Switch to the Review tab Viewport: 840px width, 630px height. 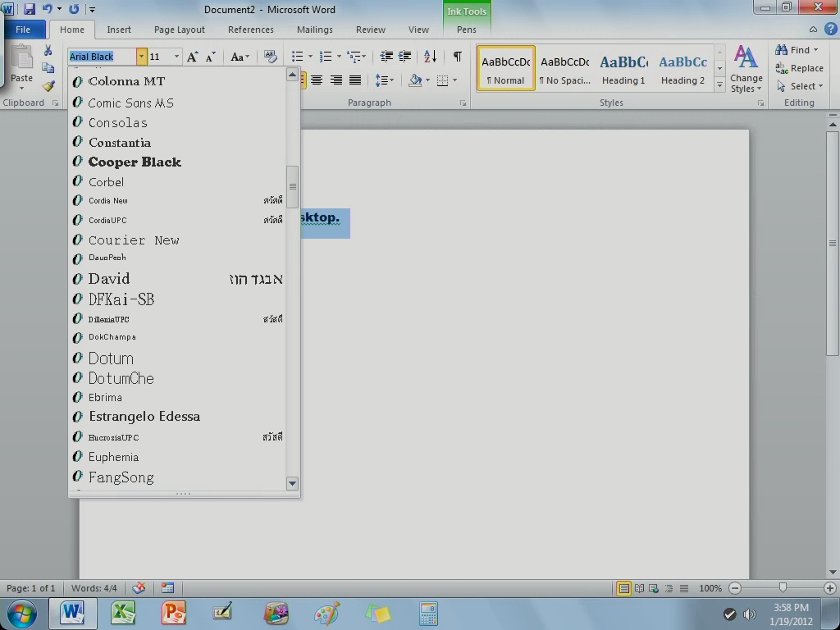[x=370, y=30]
